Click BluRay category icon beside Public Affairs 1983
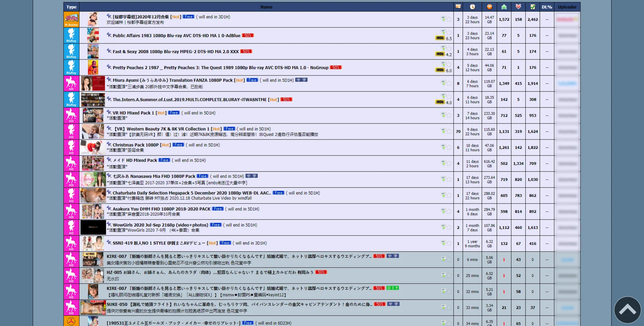The height and width of the screenshot is (326, 644). (71, 35)
